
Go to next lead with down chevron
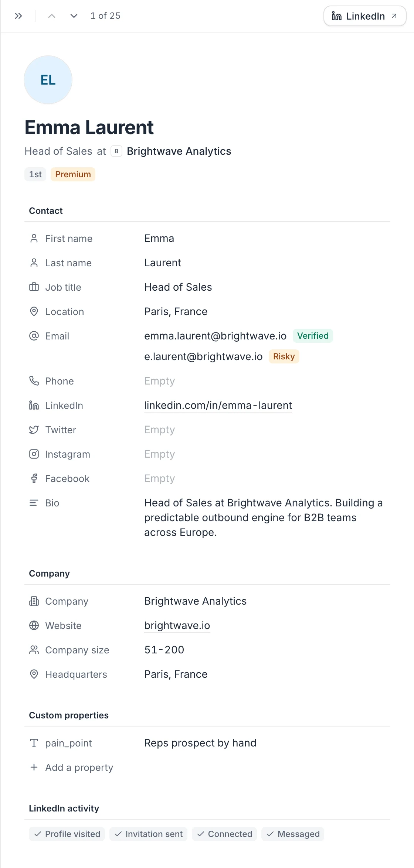(x=74, y=16)
